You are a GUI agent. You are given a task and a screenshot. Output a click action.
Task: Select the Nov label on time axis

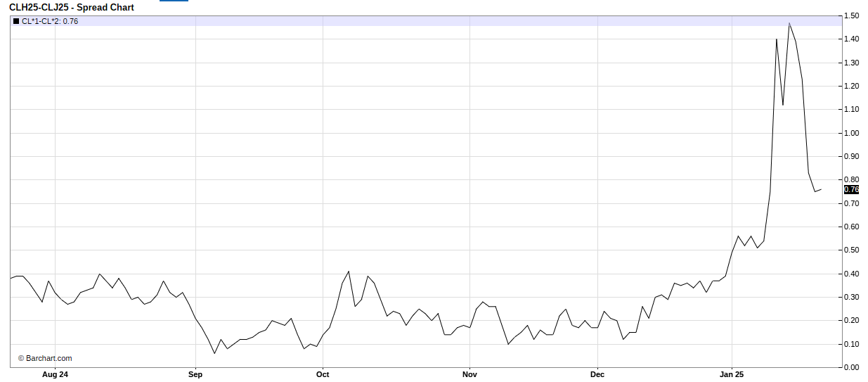tap(469, 374)
